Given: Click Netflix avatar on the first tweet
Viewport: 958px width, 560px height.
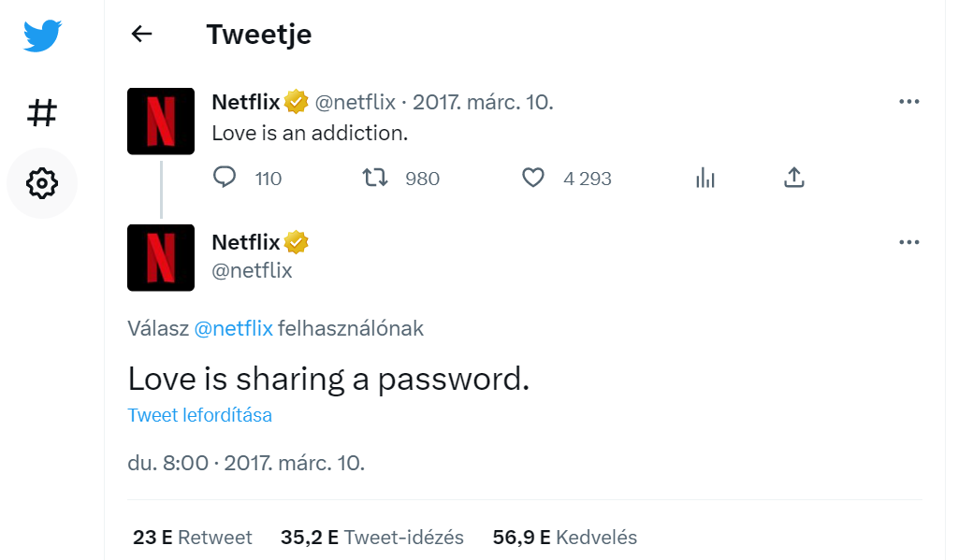Looking at the screenshot, I should [x=161, y=121].
